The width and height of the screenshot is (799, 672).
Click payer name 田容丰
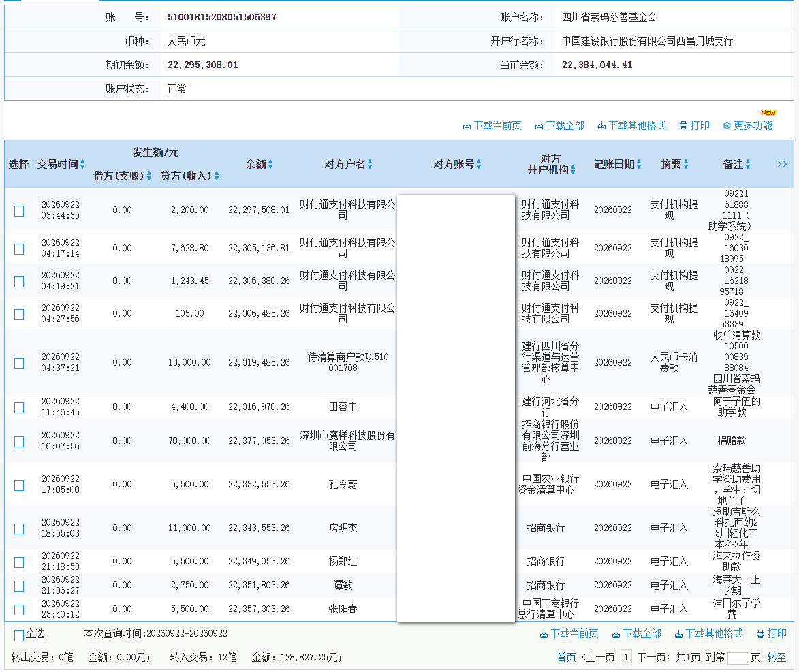click(x=343, y=406)
